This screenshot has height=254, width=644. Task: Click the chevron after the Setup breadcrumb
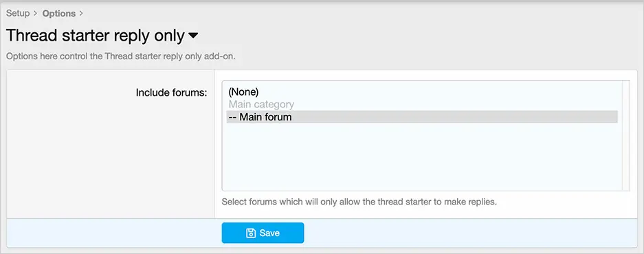[35, 13]
